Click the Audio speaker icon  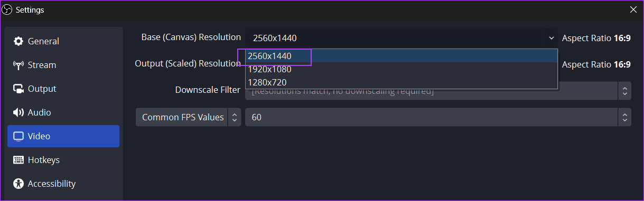(x=18, y=112)
